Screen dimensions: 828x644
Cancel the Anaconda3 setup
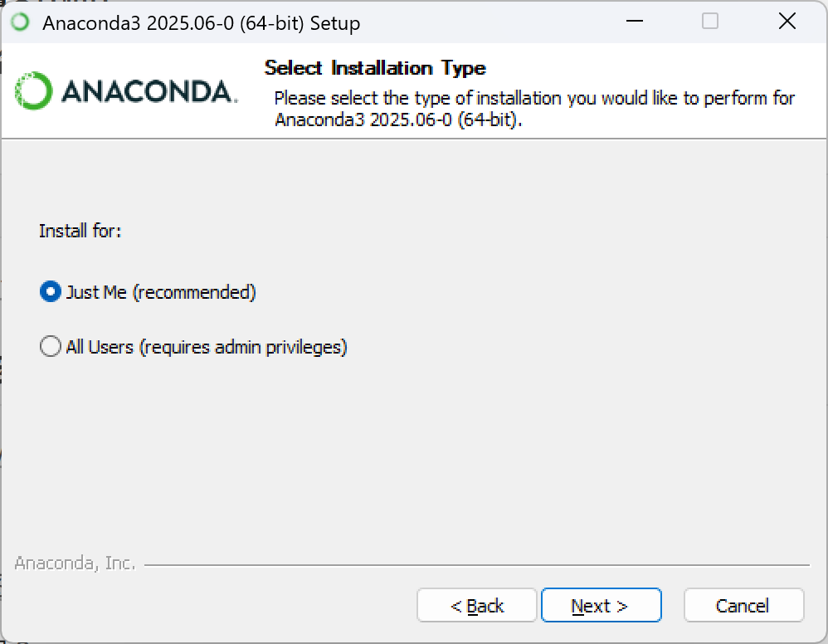pos(743,606)
